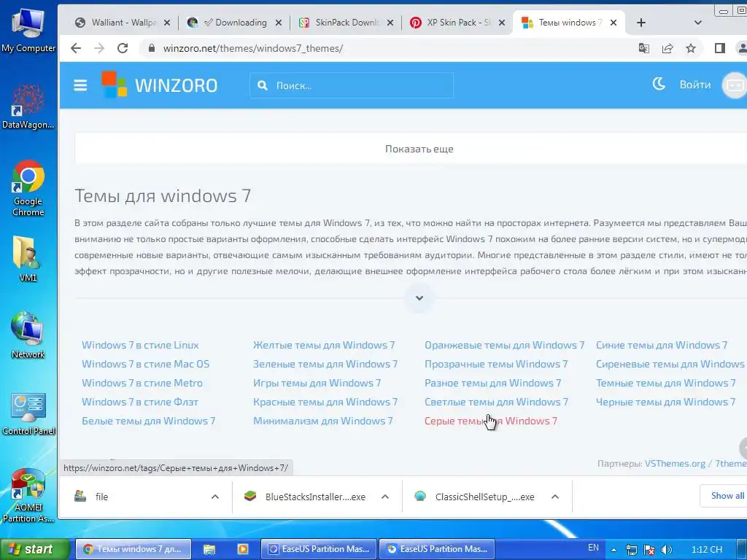Bookmark this page with the star icon
This screenshot has height=560, width=747.
691,48
